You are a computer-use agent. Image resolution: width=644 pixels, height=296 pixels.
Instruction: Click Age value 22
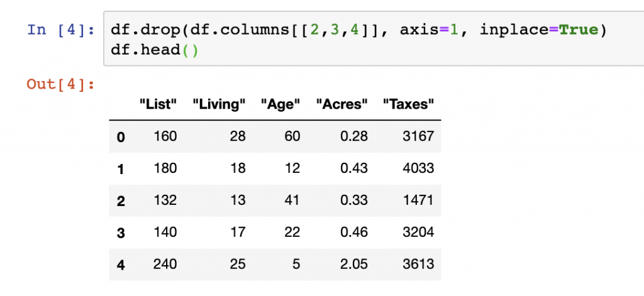click(x=292, y=232)
